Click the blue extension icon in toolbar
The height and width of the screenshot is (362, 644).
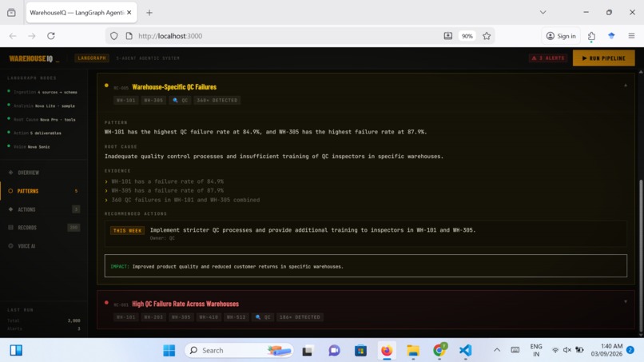click(611, 36)
